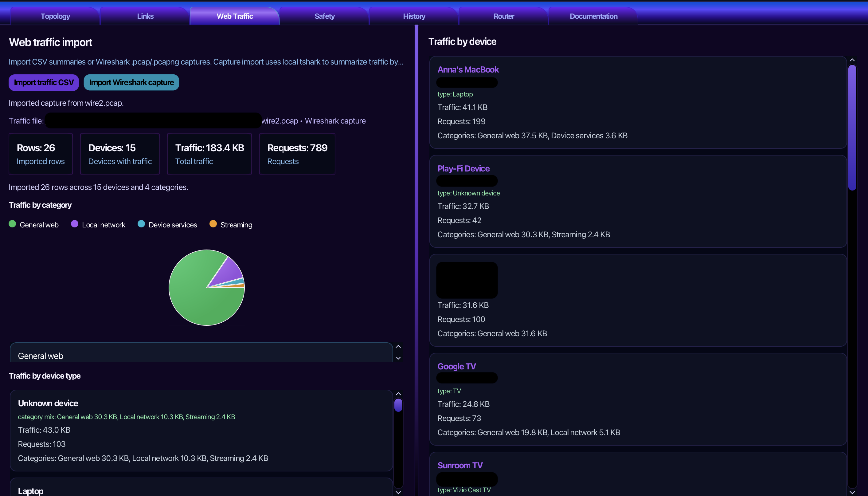The image size is (868, 496).
Task: Click the Traffic by device heading
Action: pyautogui.click(x=462, y=41)
